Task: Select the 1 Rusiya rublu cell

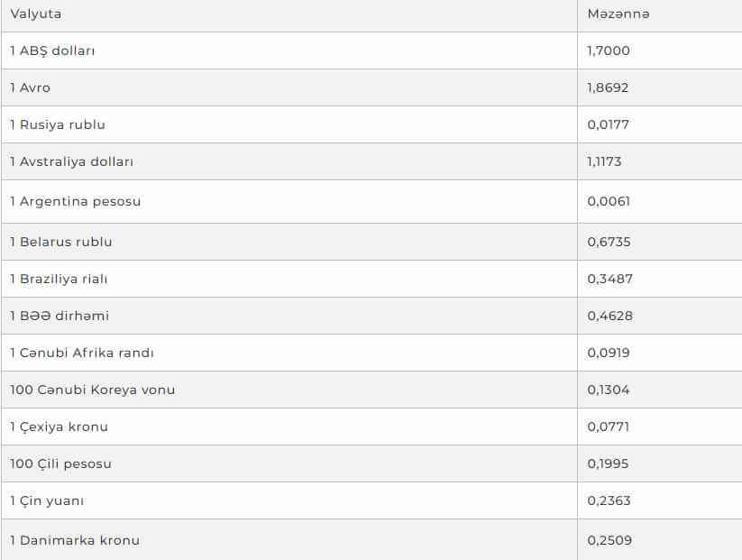Action: pyautogui.click(x=58, y=124)
